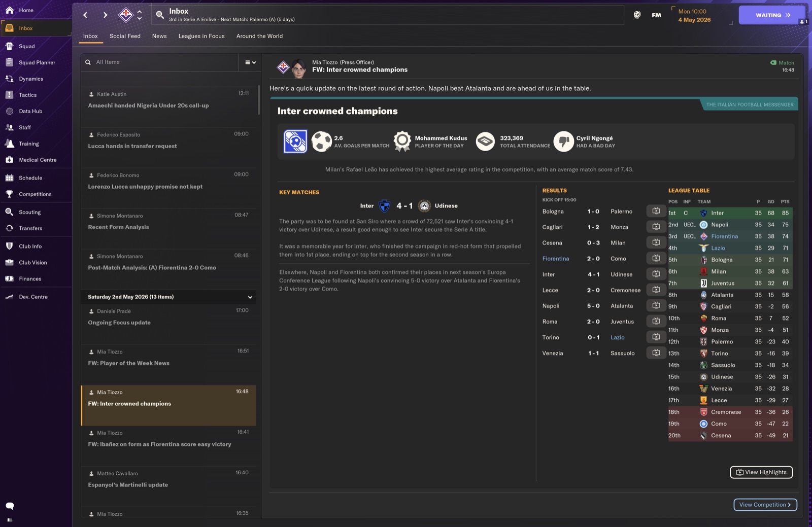Click the search magnifier icon in header
Image resolution: width=812 pixels, height=527 pixels.
[x=160, y=15]
